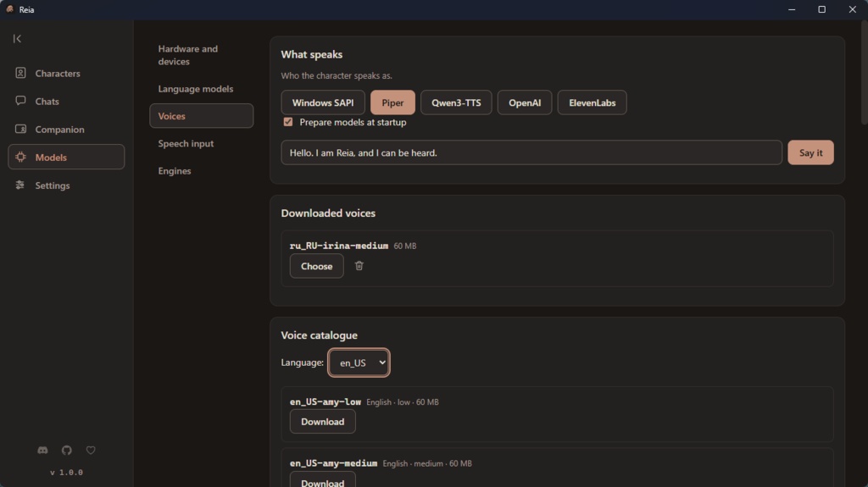Click the Settings sliders icon

(20, 185)
